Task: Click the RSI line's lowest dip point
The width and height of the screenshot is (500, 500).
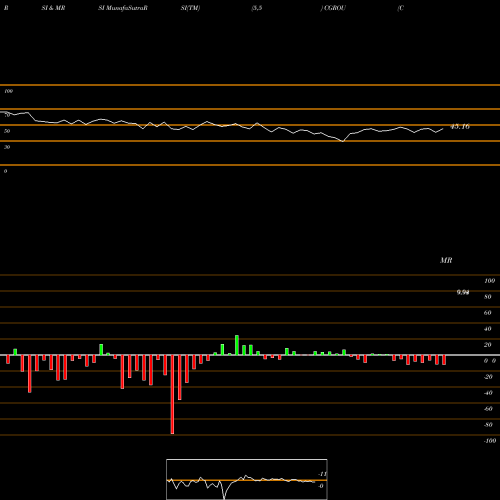Action: (x=343, y=141)
